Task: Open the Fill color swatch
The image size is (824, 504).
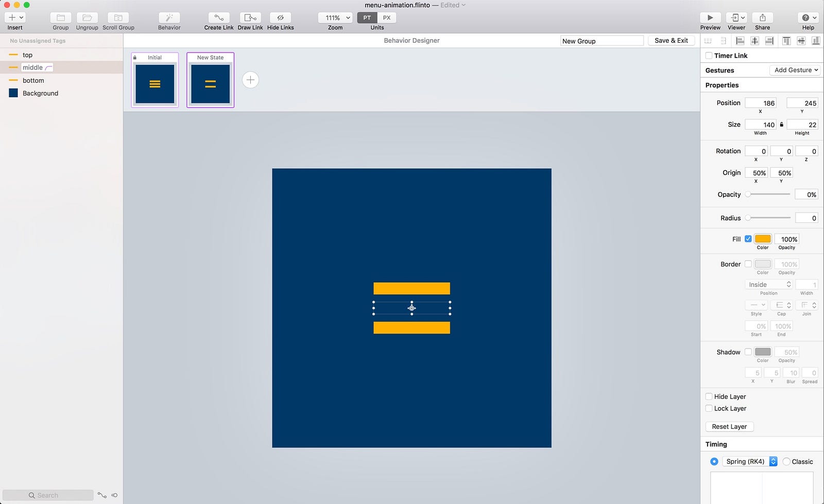Action: [763, 239]
